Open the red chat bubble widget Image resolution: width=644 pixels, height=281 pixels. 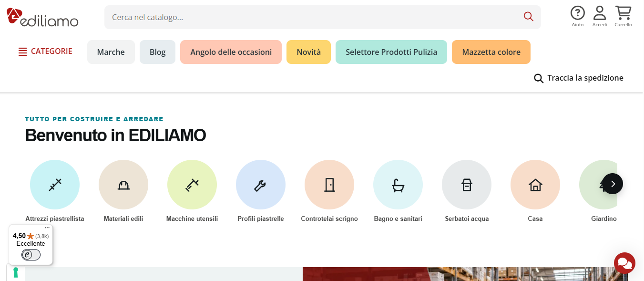coord(624,263)
